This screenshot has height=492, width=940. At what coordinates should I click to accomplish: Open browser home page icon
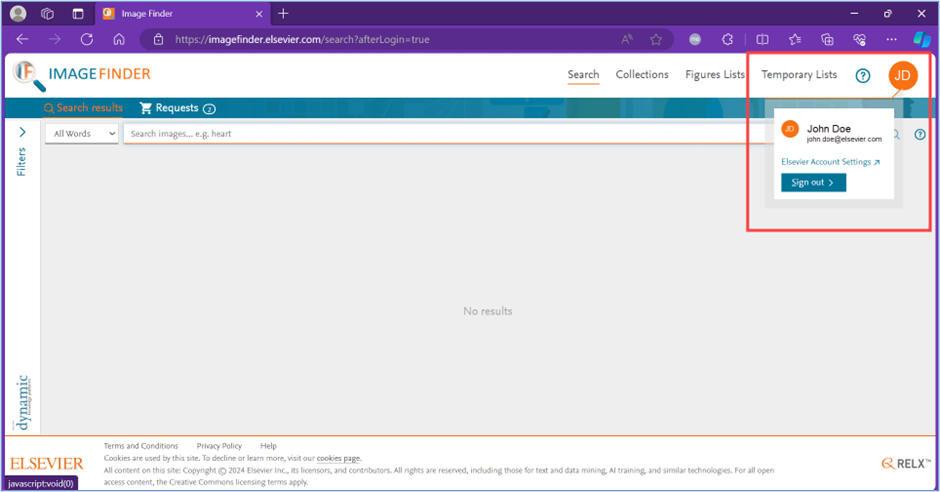(119, 40)
